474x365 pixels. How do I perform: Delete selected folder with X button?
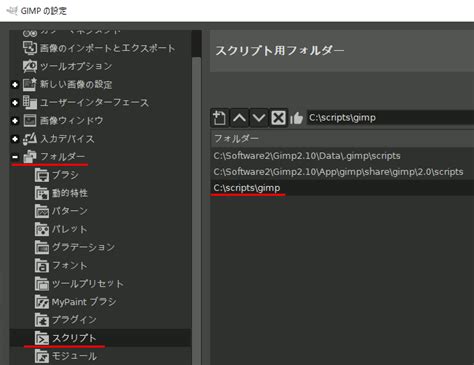click(x=278, y=118)
